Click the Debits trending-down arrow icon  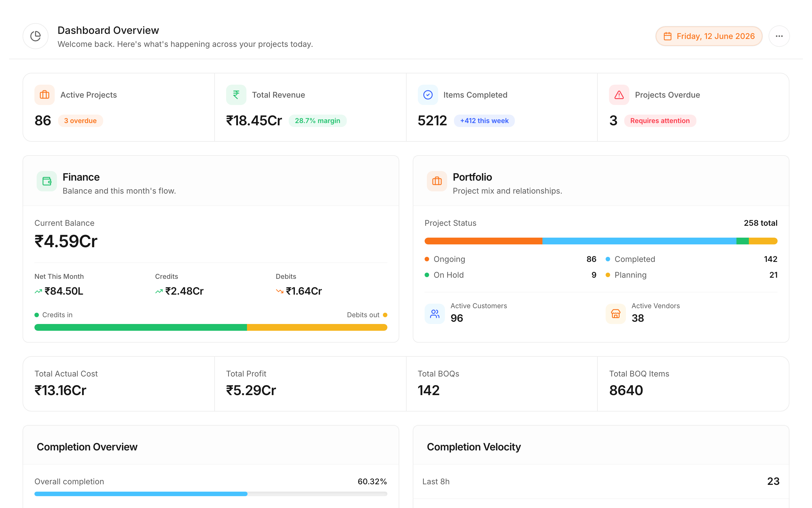(x=279, y=291)
